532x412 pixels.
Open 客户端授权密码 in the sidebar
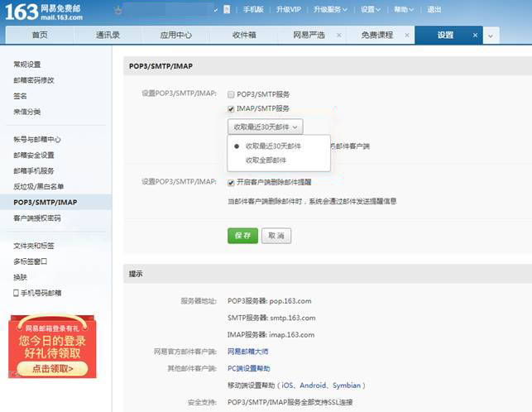coord(37,218)
